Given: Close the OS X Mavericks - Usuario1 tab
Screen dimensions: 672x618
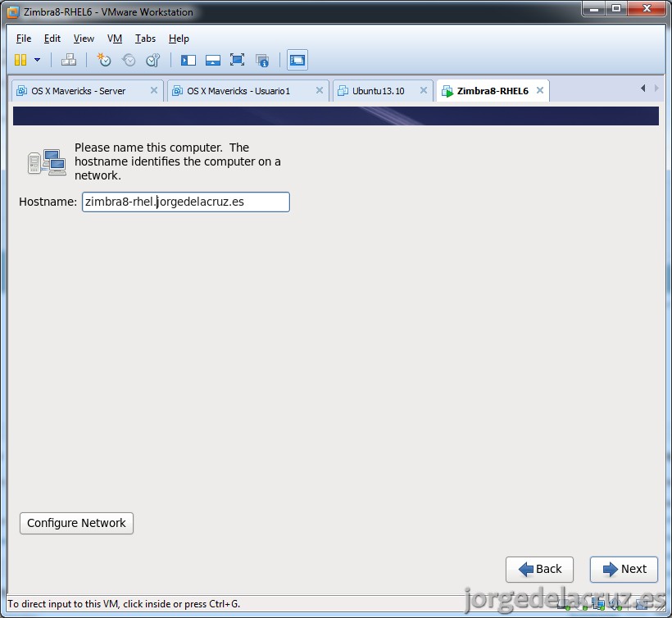Looking at the screenshot, I should [320, 90].
